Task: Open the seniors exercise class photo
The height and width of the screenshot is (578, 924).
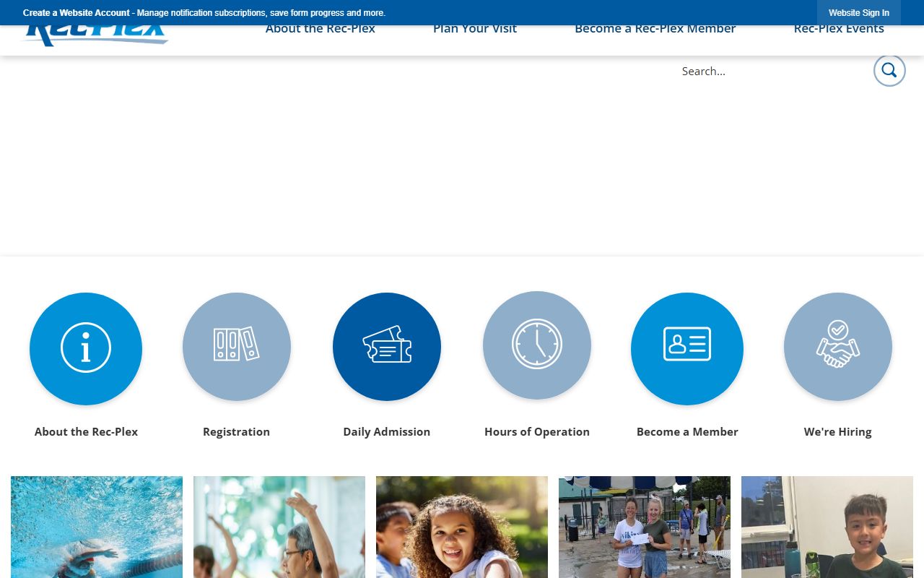Action: click(279, 527)
